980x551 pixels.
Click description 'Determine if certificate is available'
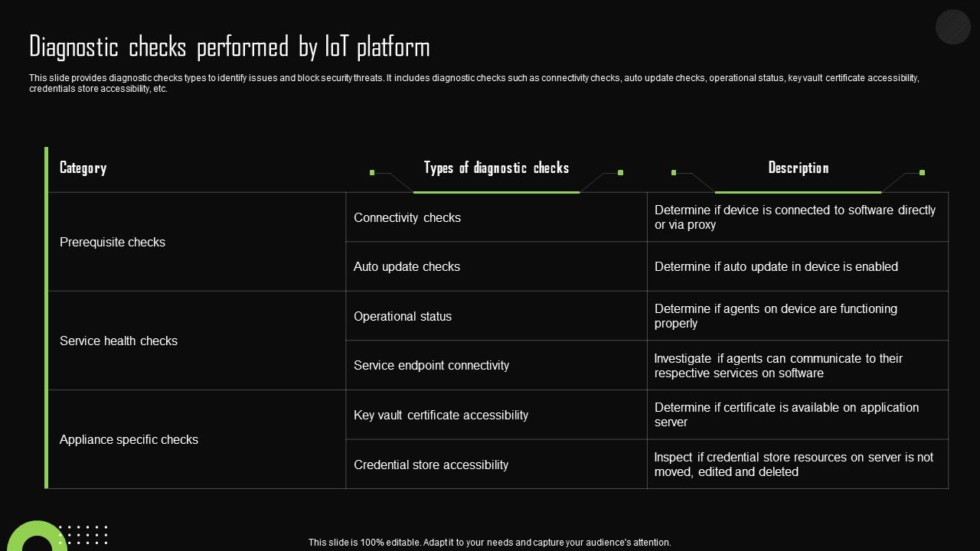pyautogui.click(x=798, y=415)
